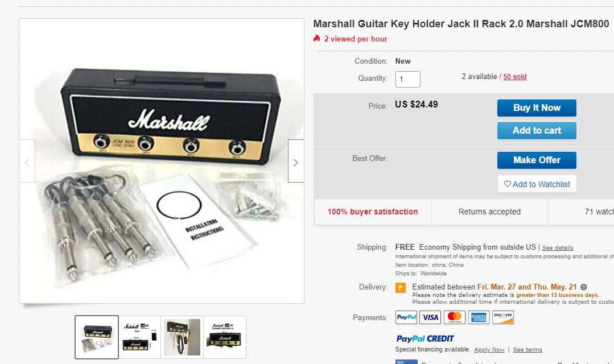
Task: Click the Discover card icon
Action: click(x=503, y=317)
